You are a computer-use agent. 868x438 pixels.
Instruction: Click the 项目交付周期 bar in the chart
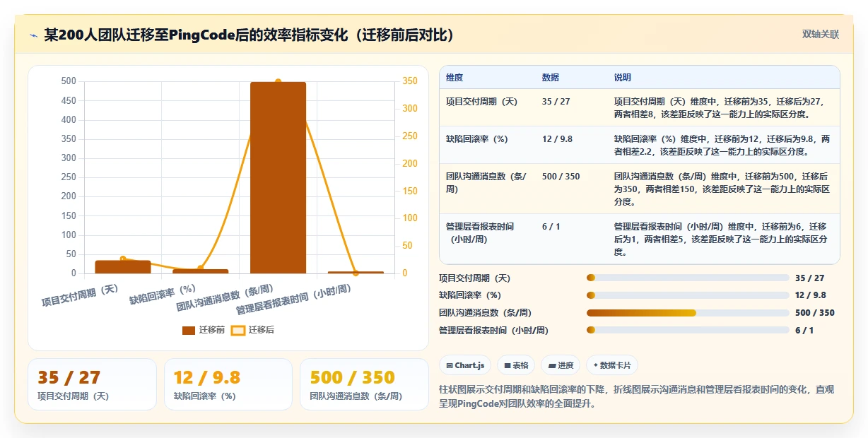[x=123, y=266]
